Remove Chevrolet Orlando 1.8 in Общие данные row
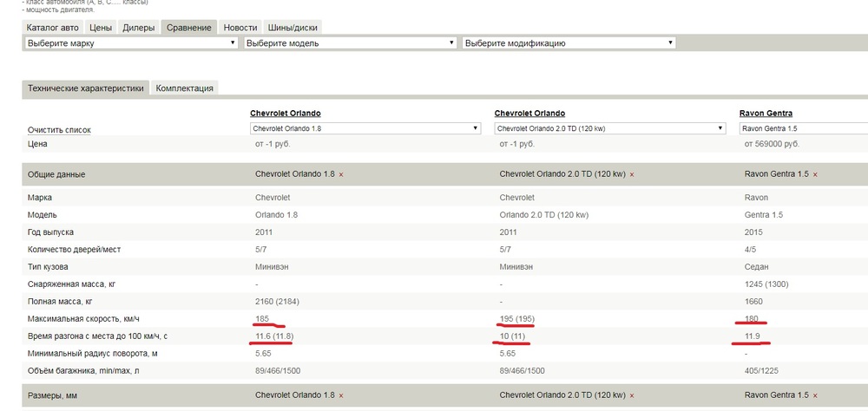The height and width of the screenshot is (411, 868). [x=341, y=175]
